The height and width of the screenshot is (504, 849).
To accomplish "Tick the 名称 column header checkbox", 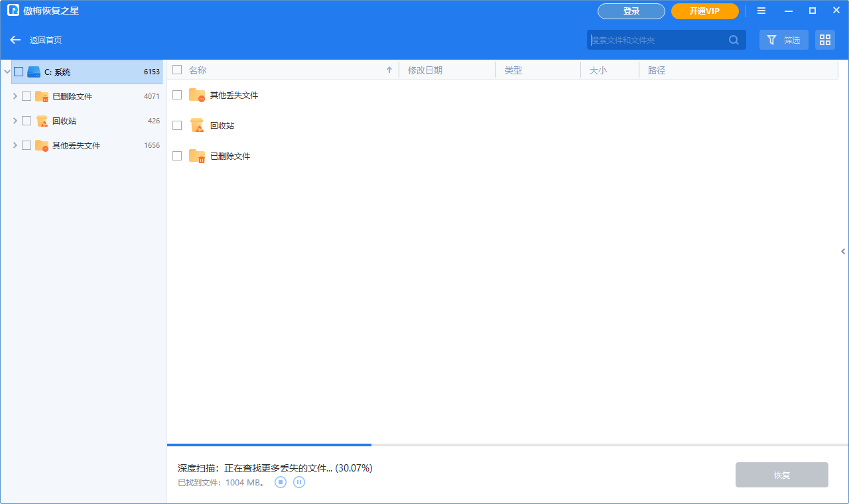I will (x=176, y=70).
